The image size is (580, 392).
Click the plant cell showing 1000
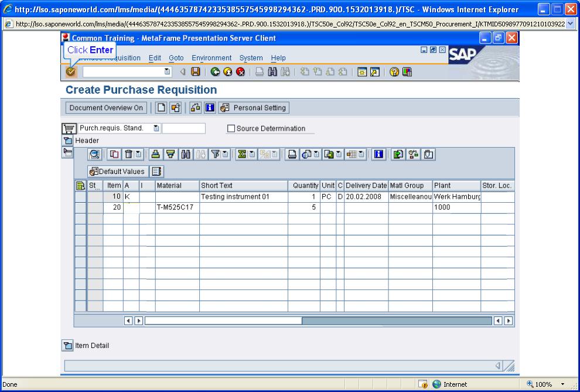[457, 207]
